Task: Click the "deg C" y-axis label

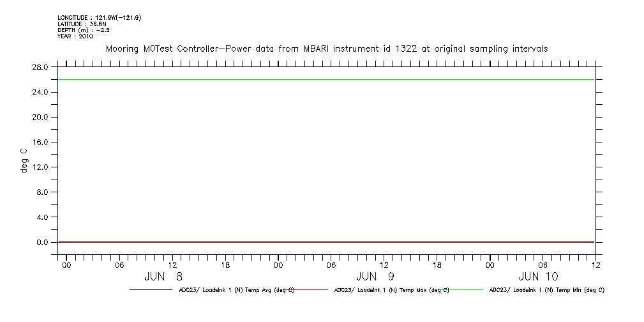Action: click(x=24, y=161)
